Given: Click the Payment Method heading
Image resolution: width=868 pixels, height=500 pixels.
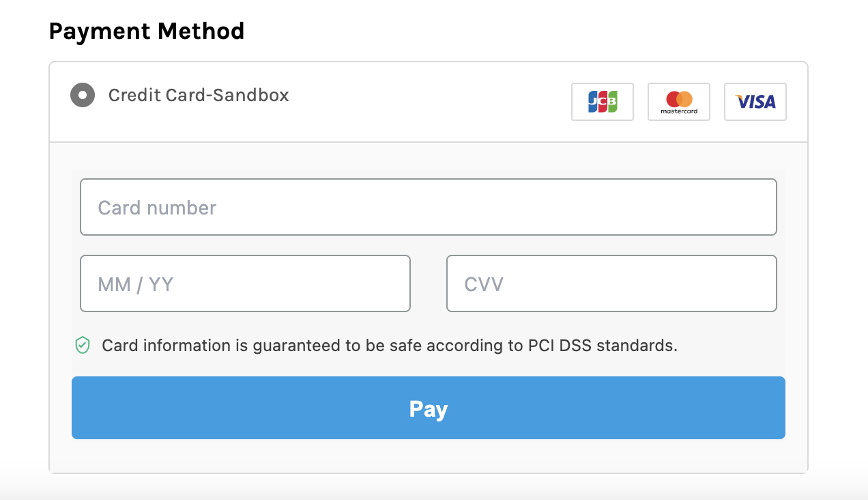Looking at the screenshot, I should (147, 31).
